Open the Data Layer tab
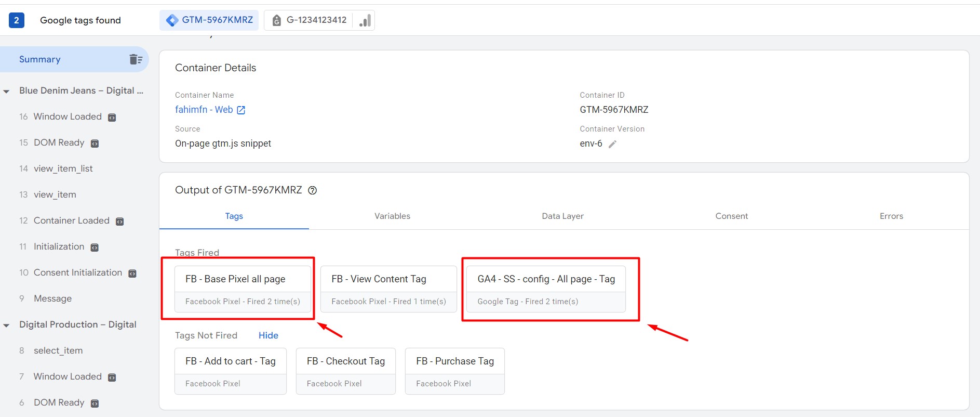 point(563,216)
